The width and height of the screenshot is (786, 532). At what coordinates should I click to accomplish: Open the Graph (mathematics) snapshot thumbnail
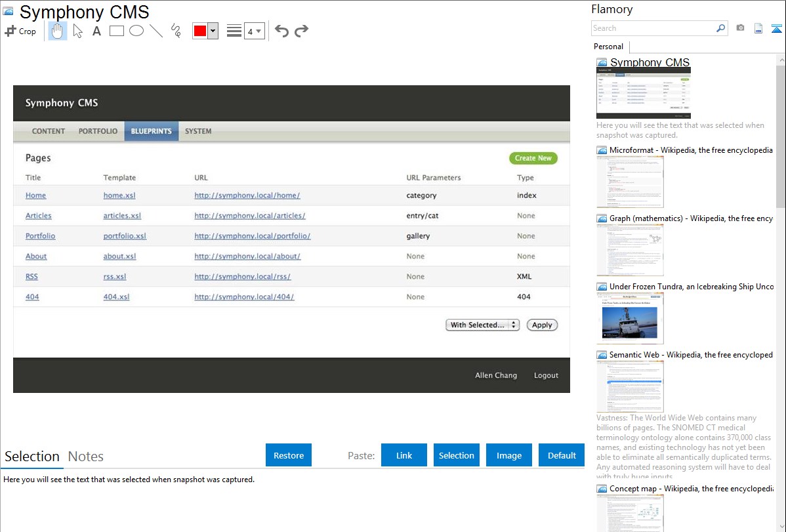(630, 250)
